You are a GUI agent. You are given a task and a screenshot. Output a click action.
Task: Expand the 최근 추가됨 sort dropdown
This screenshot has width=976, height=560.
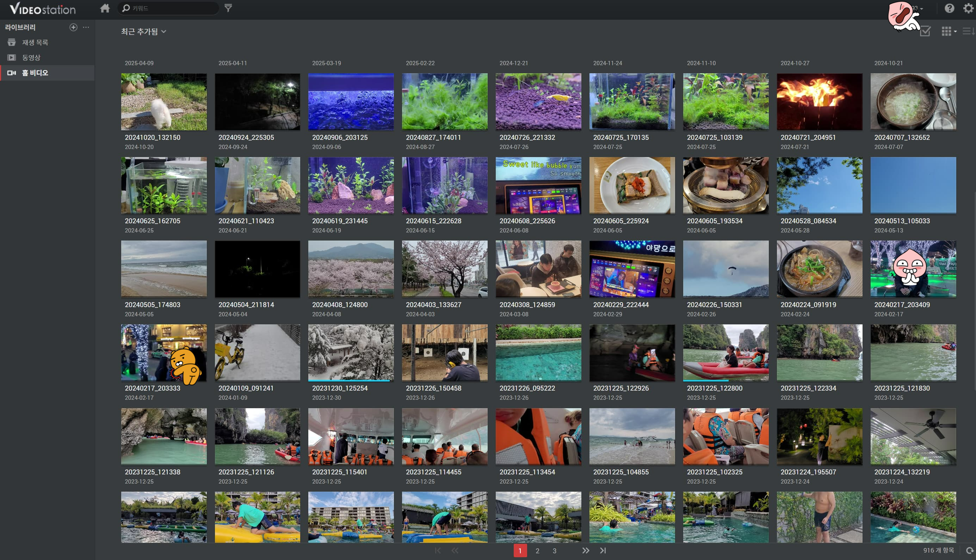143,32
